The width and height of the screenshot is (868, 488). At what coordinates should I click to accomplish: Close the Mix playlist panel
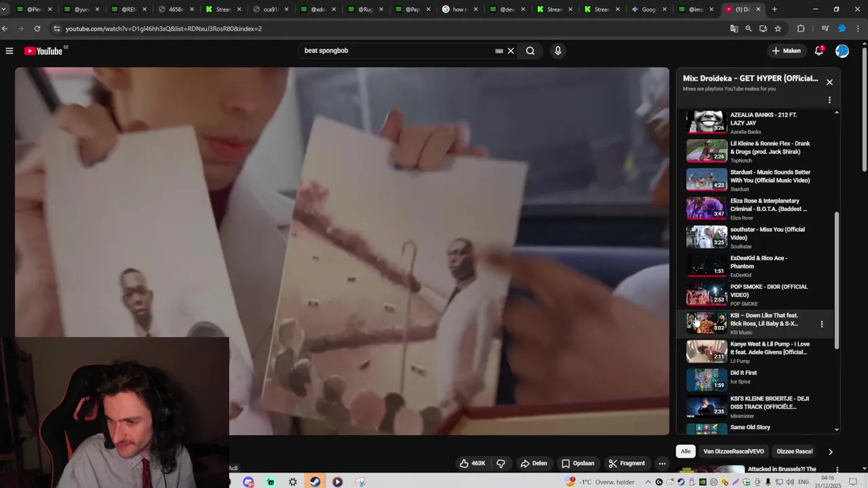(829, 82)
